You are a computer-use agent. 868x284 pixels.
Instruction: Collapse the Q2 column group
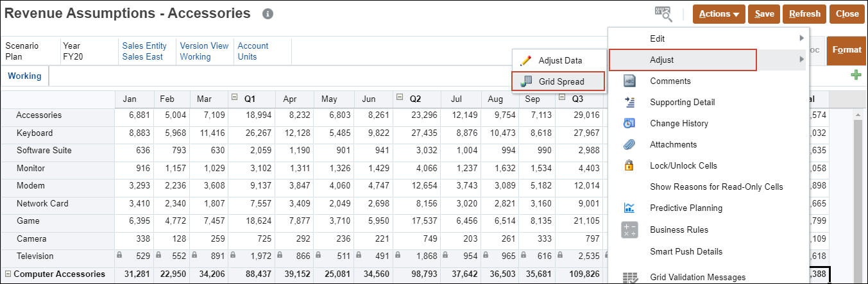(399, 98)
